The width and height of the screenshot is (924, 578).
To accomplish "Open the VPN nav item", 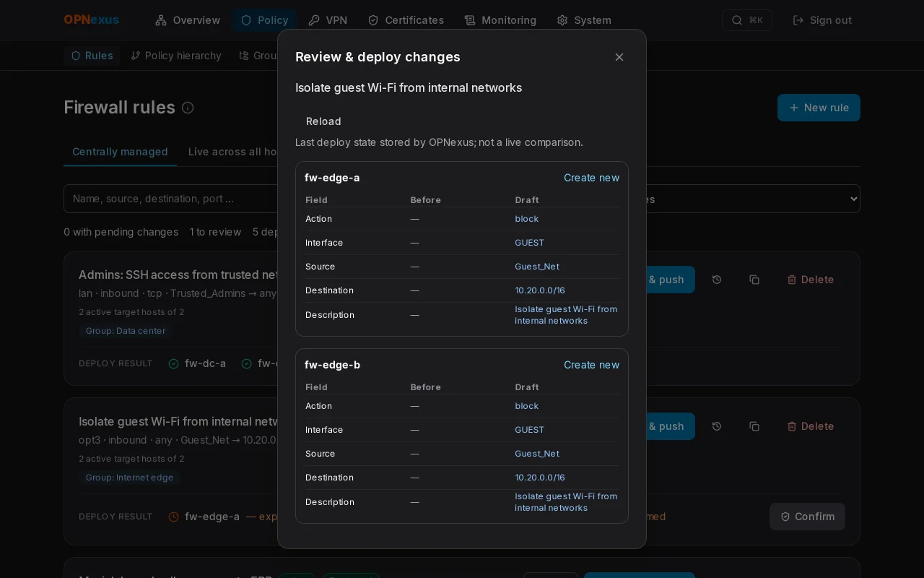I will point(328,20).
